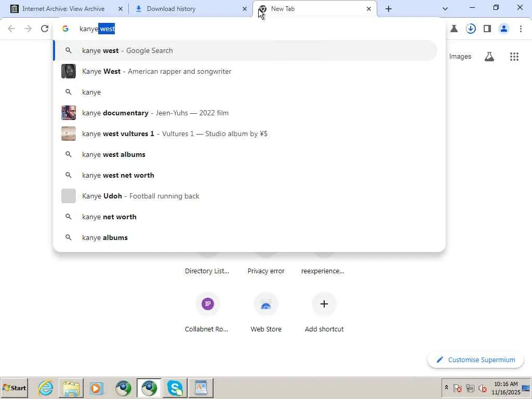Select 'kanye west albums' suggestion
Viewport: 532px width, 399px height.
(245, 154)
